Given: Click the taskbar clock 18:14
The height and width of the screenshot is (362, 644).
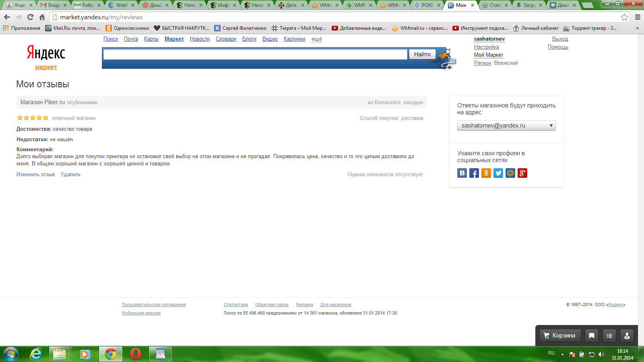Looking at the screenshot, I should [622, 351].
